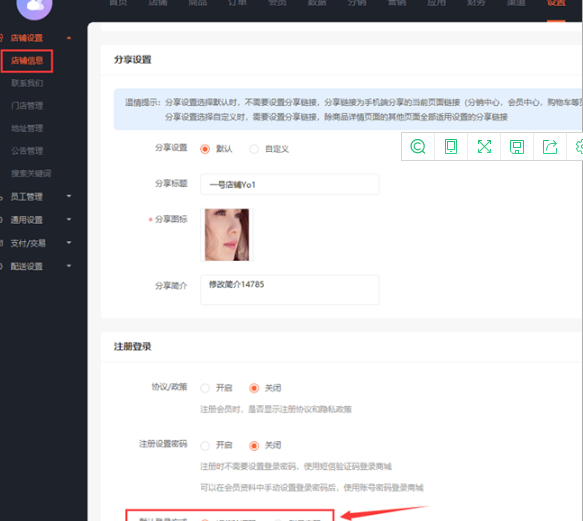Select 默认 radio for 分享设置
583x521 pixels.
click(x=205, y=149)
